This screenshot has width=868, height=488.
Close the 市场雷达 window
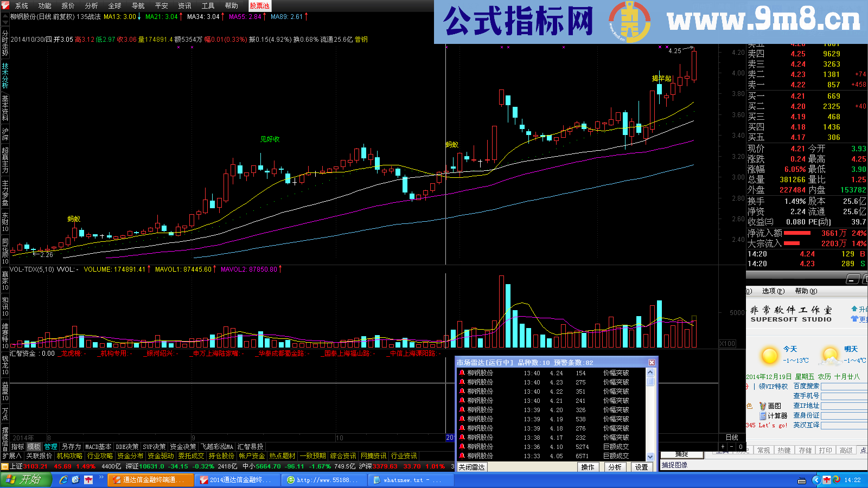652,363
